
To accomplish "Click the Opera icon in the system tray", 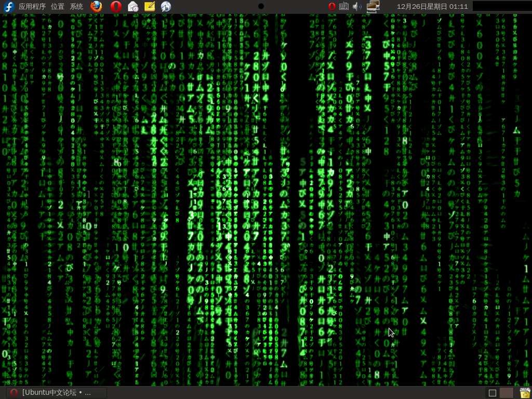I will (x=332, y=6).
